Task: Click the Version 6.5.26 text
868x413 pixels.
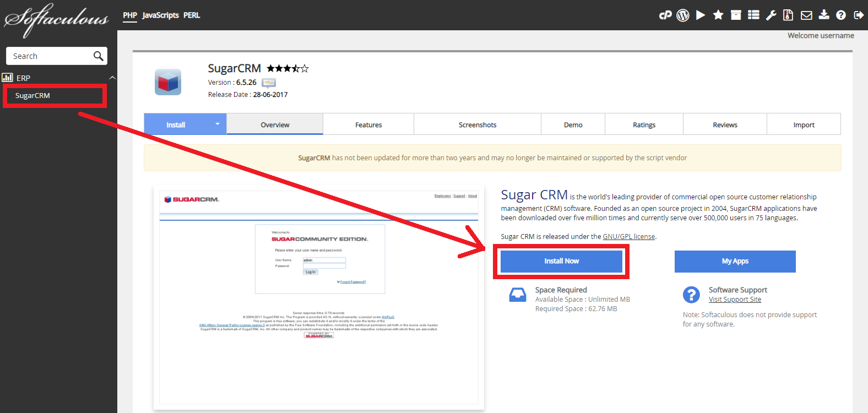Action: tap(232, 82)
